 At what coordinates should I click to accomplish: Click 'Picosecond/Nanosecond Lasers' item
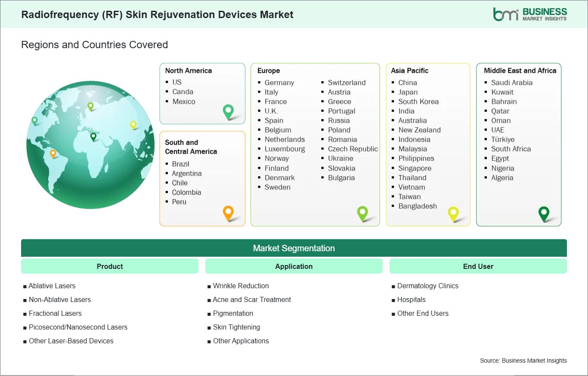coord(78,327)
